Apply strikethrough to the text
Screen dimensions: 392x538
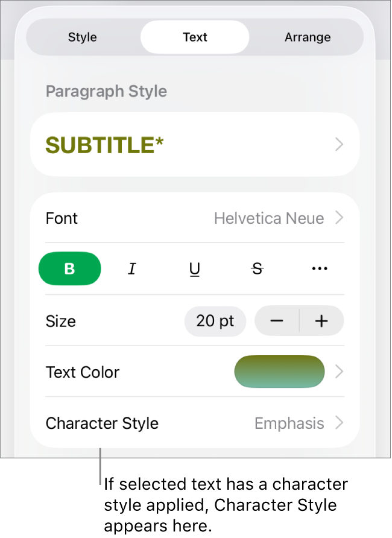[x=257, y=268]
